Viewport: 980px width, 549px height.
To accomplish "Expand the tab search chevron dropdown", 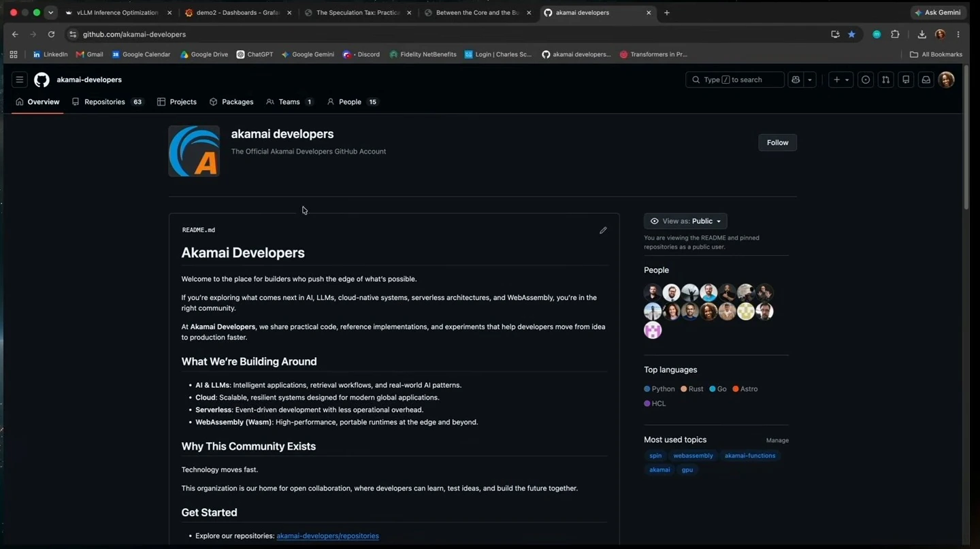I will (50, 12).
